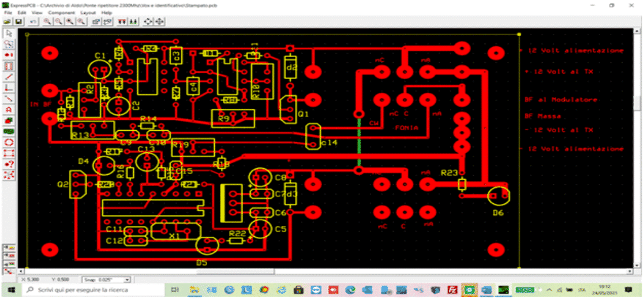Click the zoom in magnifier on top toolbar

click(x=47, y=22)
